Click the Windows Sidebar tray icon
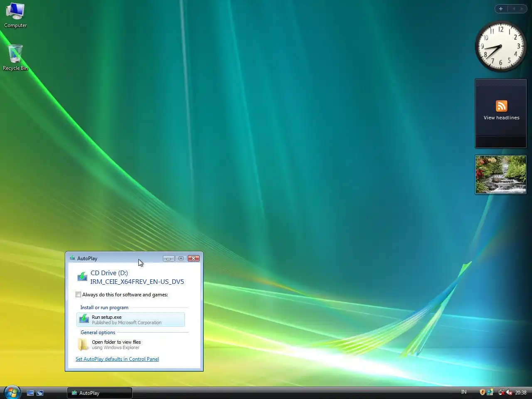The height and width of the screenshot is (399, 532). [490, 392]
